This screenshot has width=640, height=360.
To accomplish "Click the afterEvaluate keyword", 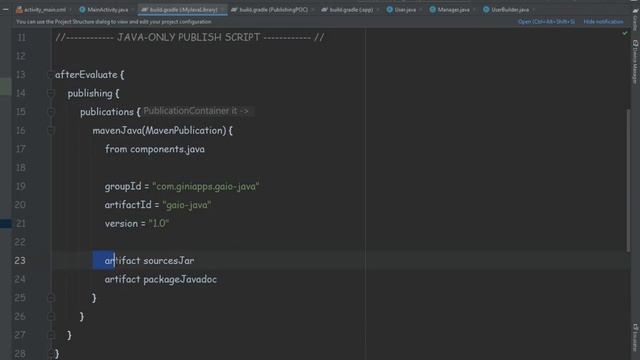I will click(86, 75).
